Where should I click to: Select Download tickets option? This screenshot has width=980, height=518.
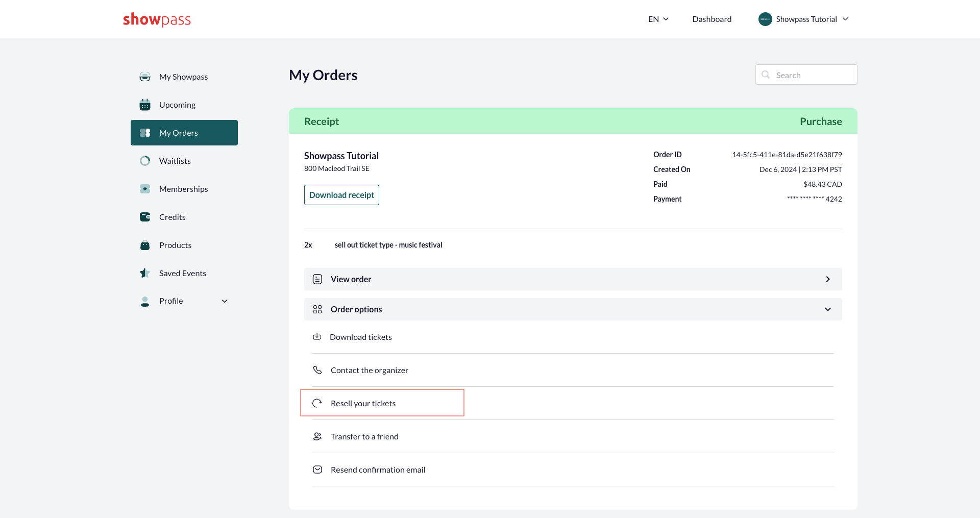[x=573, y=337]
